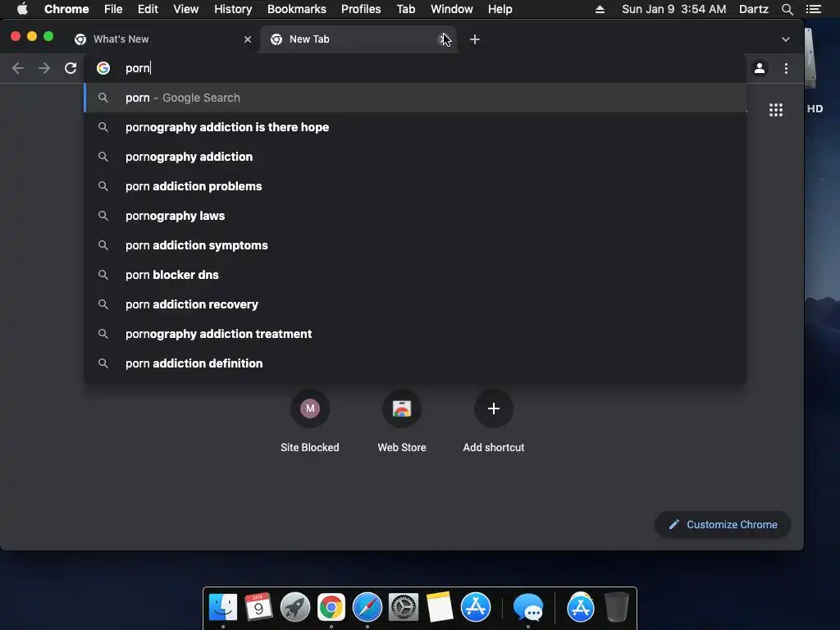Pick 'porn addiction definition' suggestion

coord(415,363)
